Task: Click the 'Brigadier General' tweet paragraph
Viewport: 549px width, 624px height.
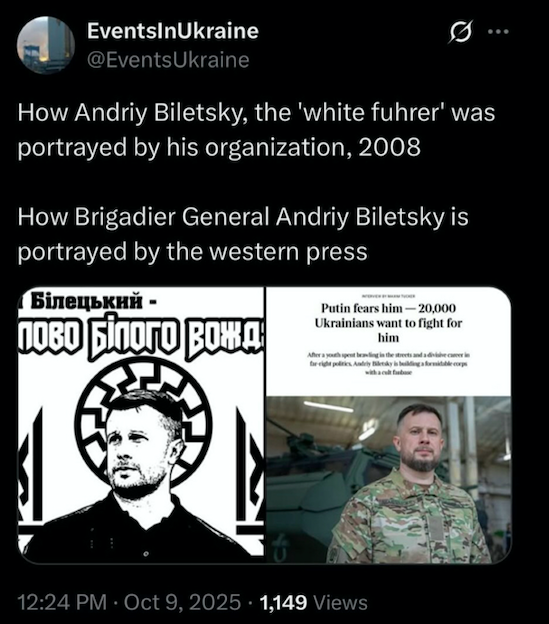Action: 243,234
